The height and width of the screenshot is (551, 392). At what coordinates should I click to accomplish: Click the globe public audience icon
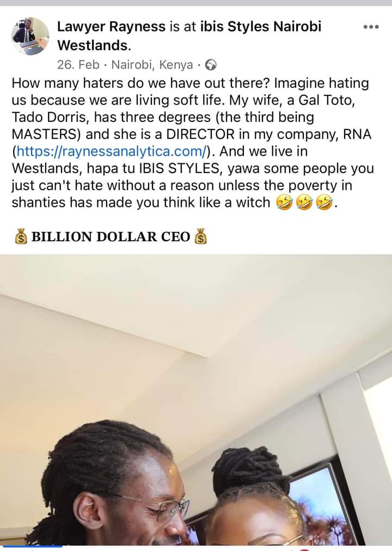[x=210, y=65]
